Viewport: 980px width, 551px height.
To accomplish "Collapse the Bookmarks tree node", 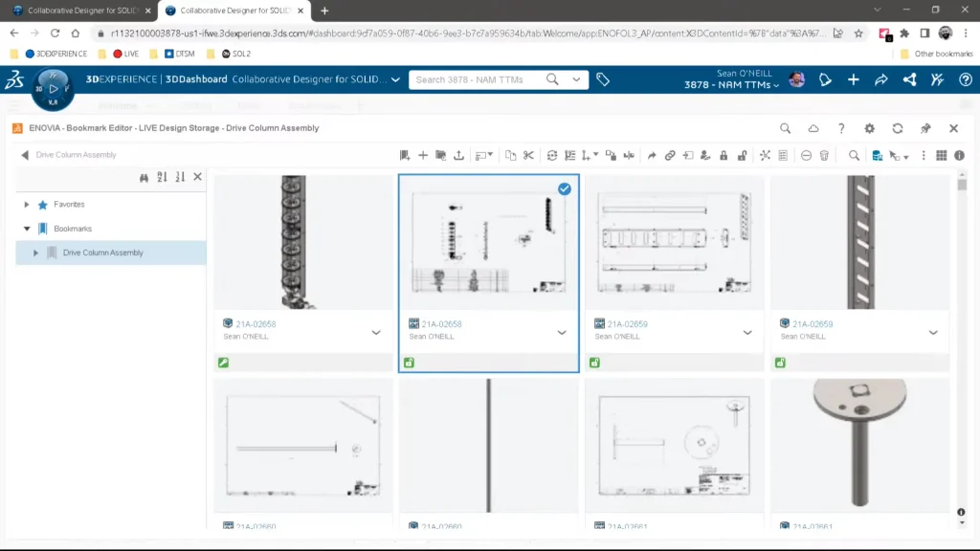I will point(27,229).
